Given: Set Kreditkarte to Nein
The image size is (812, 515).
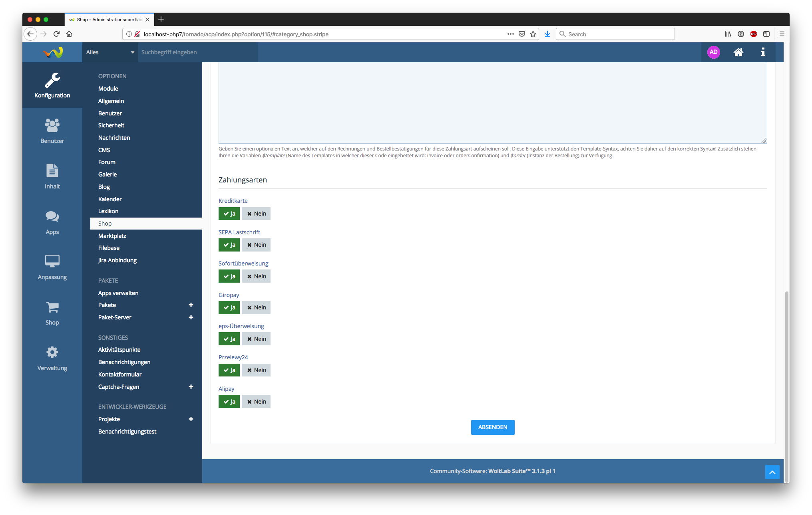Looking at the screenshot, I should pos(256,214).
